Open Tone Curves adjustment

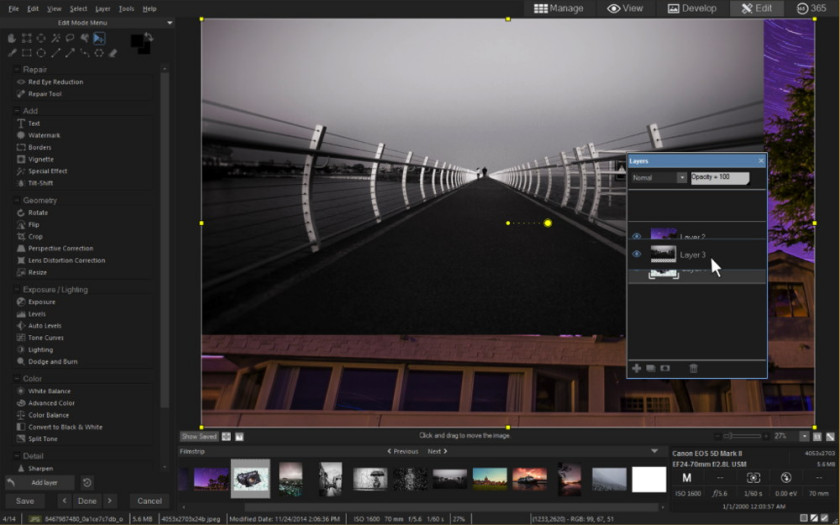pos(40,338)
